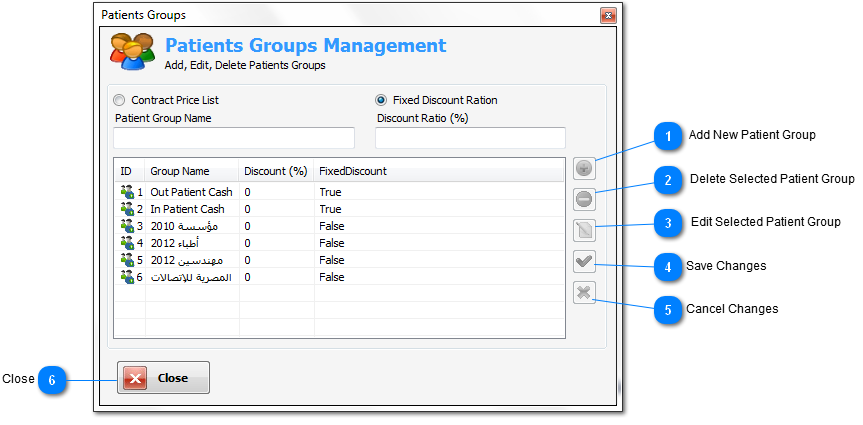Click the Cancel Changes X icon
Viewport: 863px width, 425px height.
pos(585,293)
